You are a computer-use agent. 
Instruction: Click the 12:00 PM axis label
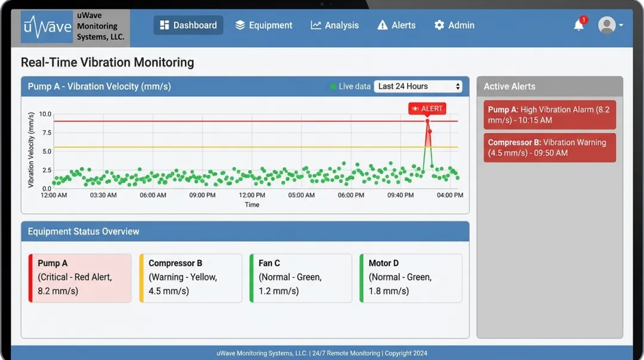252,195
